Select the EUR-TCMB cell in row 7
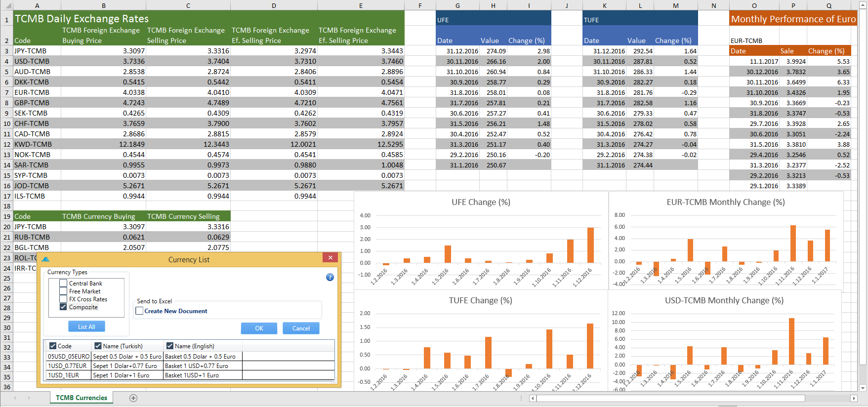The height and width of the screenshot is (407, 868). coord(37,92)
